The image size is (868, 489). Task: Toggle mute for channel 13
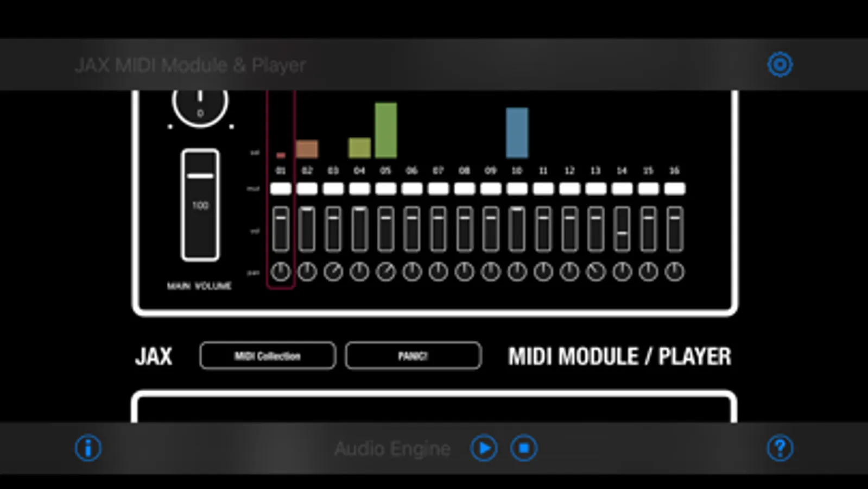tap(595, 189)
